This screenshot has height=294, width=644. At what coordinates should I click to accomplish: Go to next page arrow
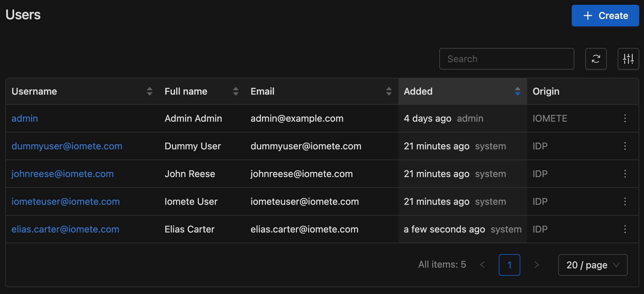click(537, 265)
